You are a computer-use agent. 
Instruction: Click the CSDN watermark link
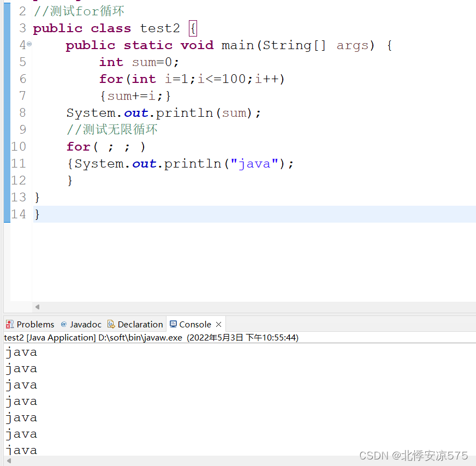(413, 456)
